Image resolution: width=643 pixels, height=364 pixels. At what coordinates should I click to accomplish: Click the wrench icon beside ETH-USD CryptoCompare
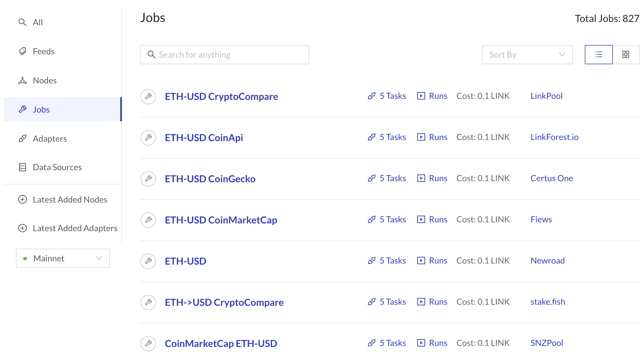tap(148, 96)
